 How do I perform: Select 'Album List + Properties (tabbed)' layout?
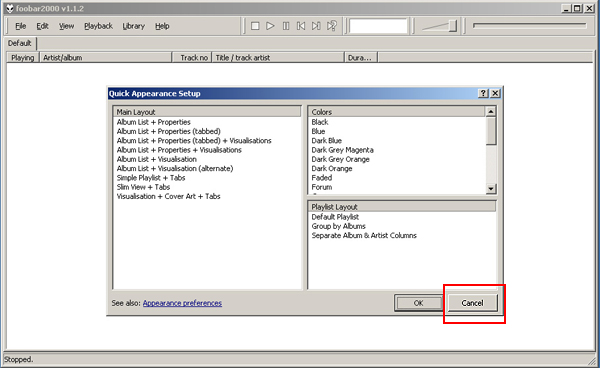(x=168, y=131)
